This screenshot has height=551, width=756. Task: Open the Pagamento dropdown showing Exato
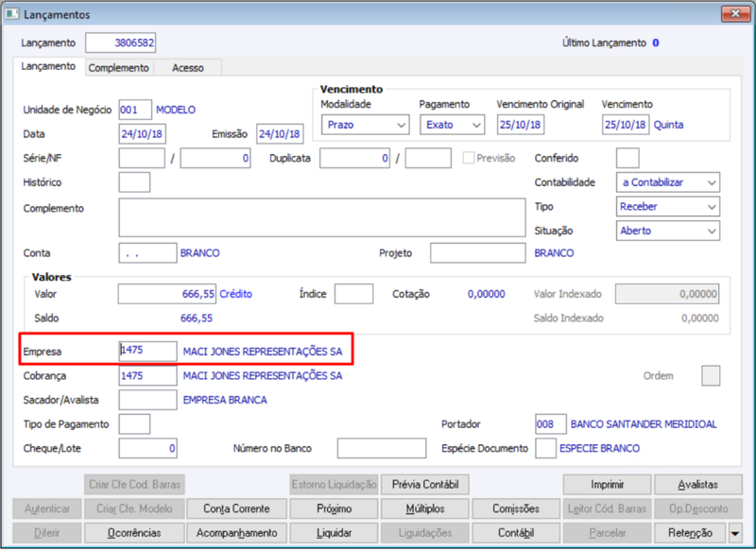(x=453, y=125)
